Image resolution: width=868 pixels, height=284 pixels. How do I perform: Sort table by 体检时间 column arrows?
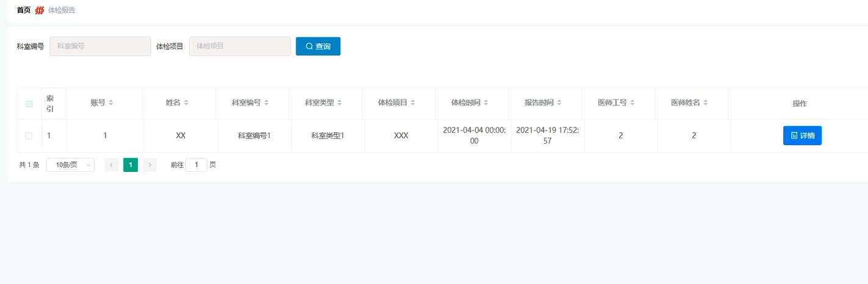(x=486, y=103)
